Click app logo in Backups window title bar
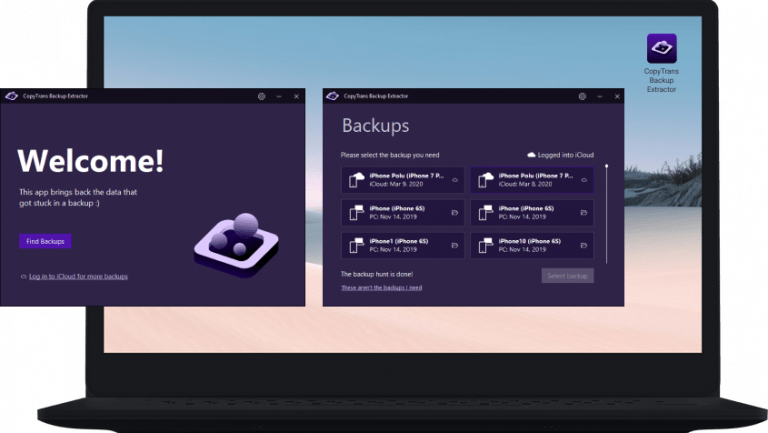Image resolution: width=768 pixels, height=433 pixels. pos(332,96)
